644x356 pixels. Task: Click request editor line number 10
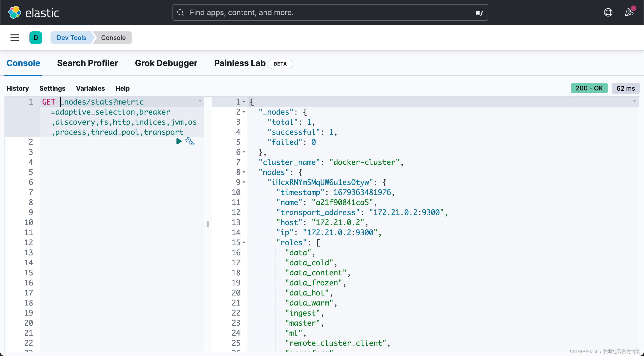click(x=28, y=222)
